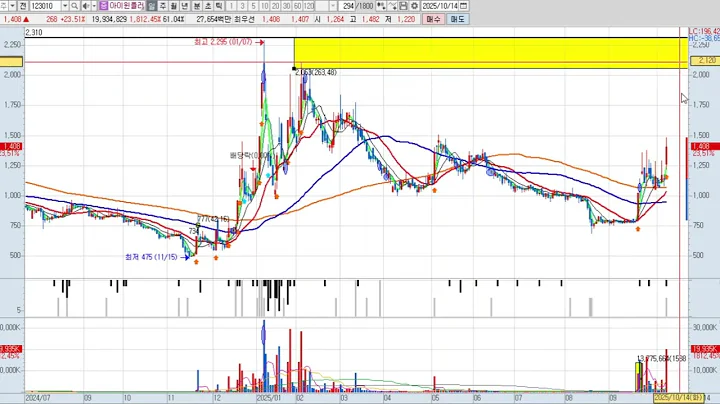
Task: Click the save chart floppy icon
Action: (x=403, y=6)
